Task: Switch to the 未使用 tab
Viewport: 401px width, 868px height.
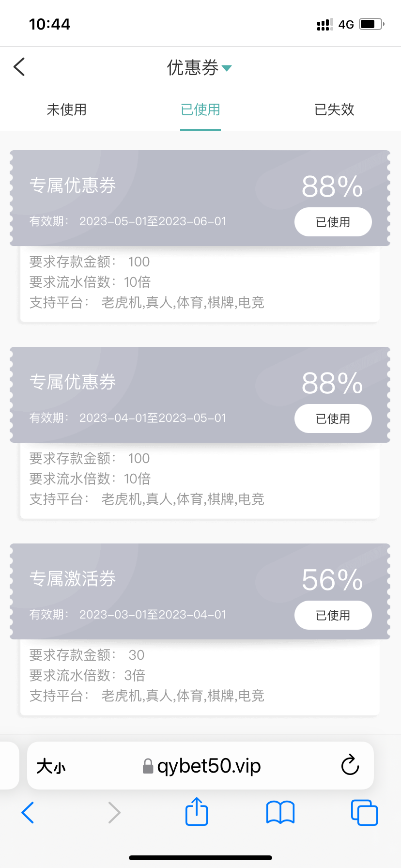Action: click(x=67, y=110)
